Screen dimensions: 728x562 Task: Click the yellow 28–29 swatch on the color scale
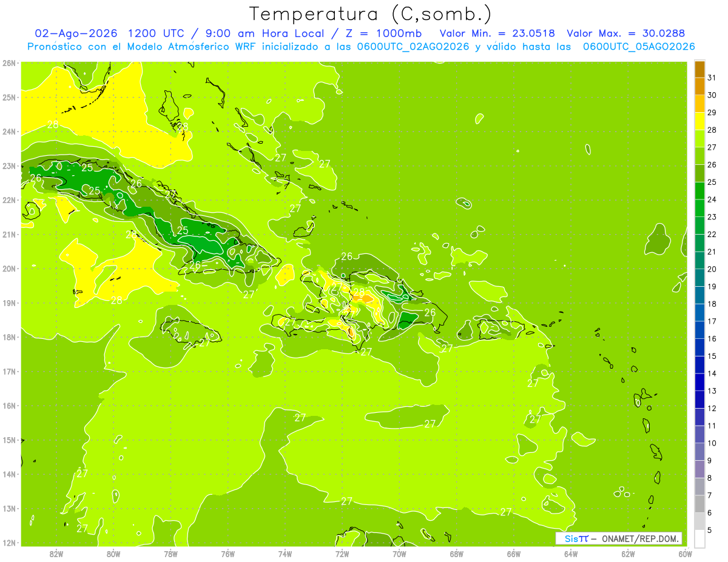click(x=699, y=121)
